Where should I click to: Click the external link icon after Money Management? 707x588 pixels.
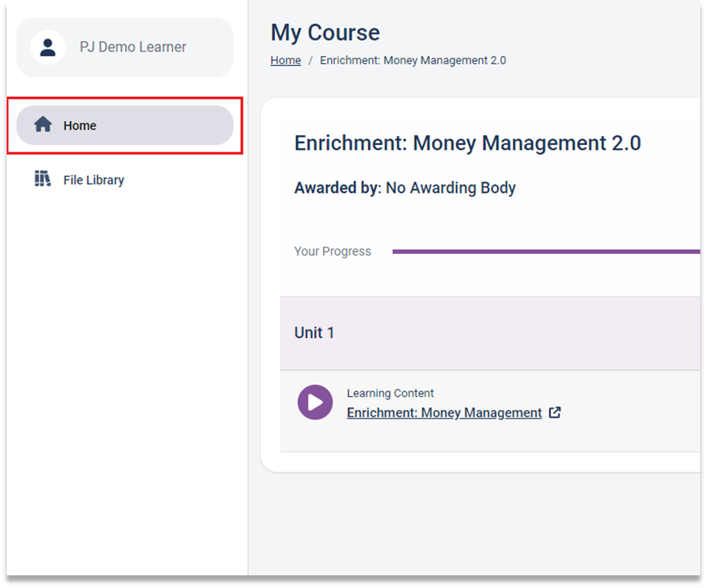[x=555, y=412]
